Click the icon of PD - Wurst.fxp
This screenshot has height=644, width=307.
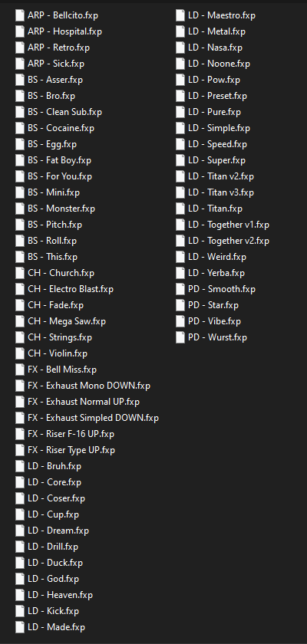pyautogui.click(x=180, y=337)
